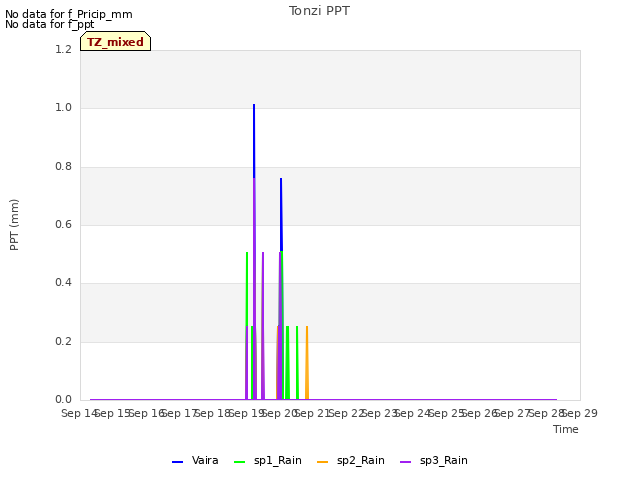
Task: Click the 'No data for f_ppt' message
Action: [49, 24]
